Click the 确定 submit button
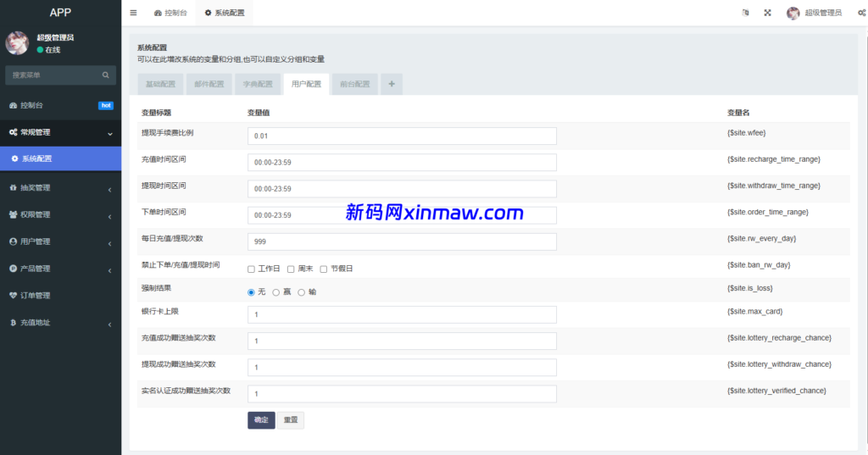 point(261,420)
